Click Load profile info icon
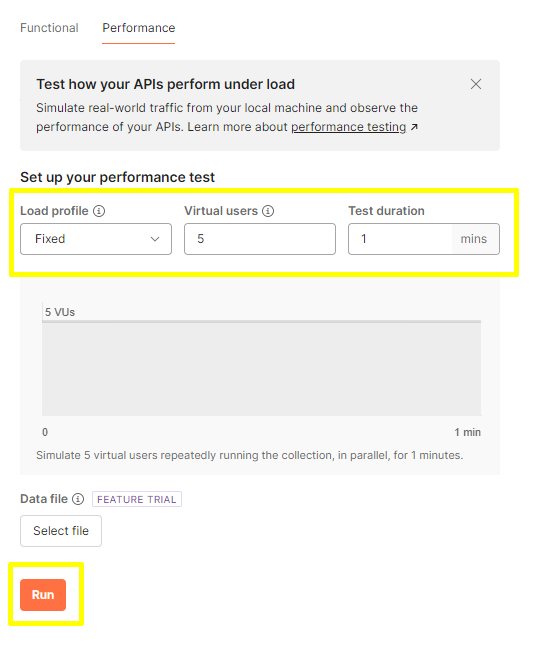 (x=99, y=211)
